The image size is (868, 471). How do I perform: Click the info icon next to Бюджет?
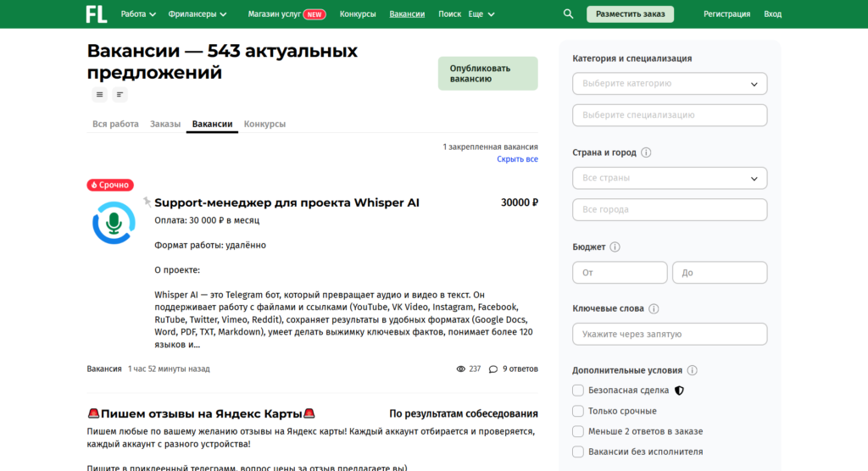[x=615, y=247]
